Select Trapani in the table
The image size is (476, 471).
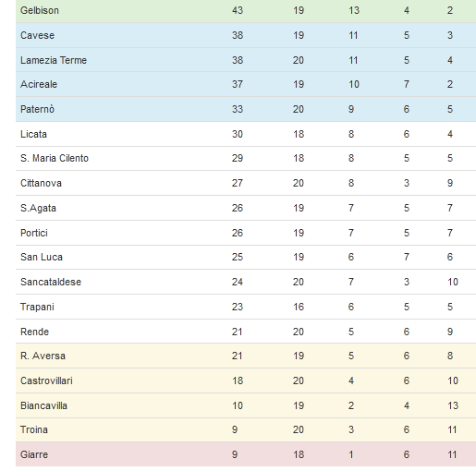(37, 307)
